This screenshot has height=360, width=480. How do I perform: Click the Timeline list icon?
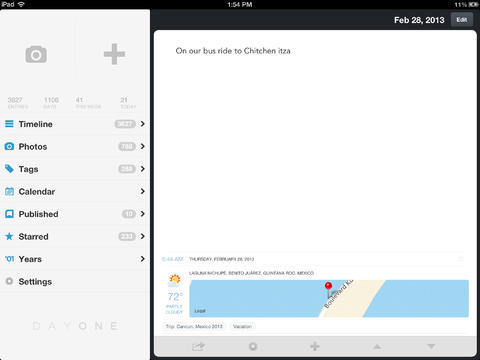point(9,124)
